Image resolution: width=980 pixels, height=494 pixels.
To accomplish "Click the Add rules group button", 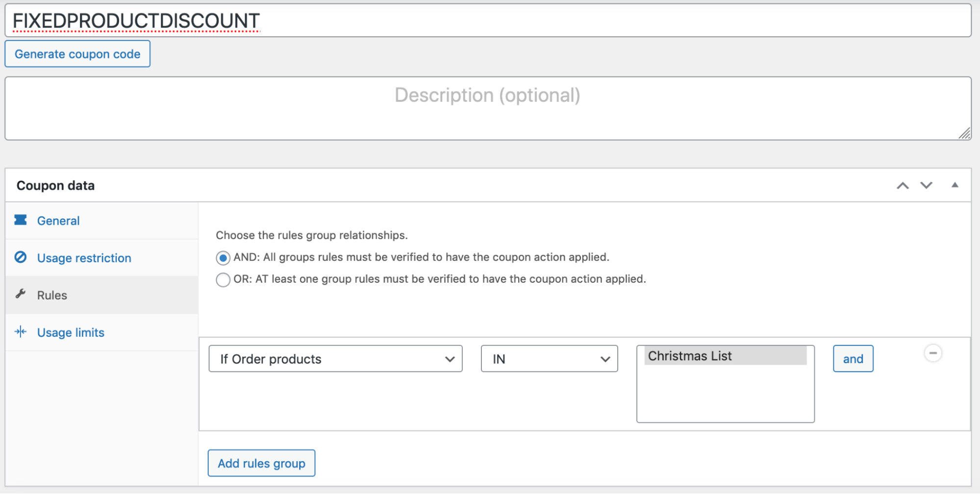I will 261,463.
